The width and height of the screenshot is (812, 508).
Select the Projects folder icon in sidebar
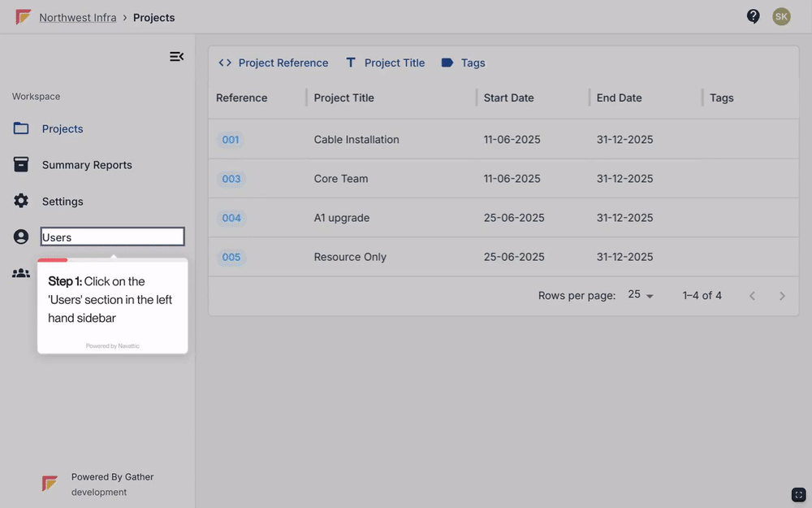[21, 128]
